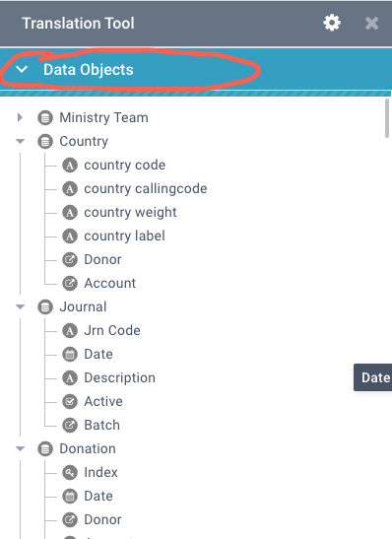This screenshot has width=392, height=539.
Task: Collapse the Data Objects section chevron
Action: tap(22, 69)
